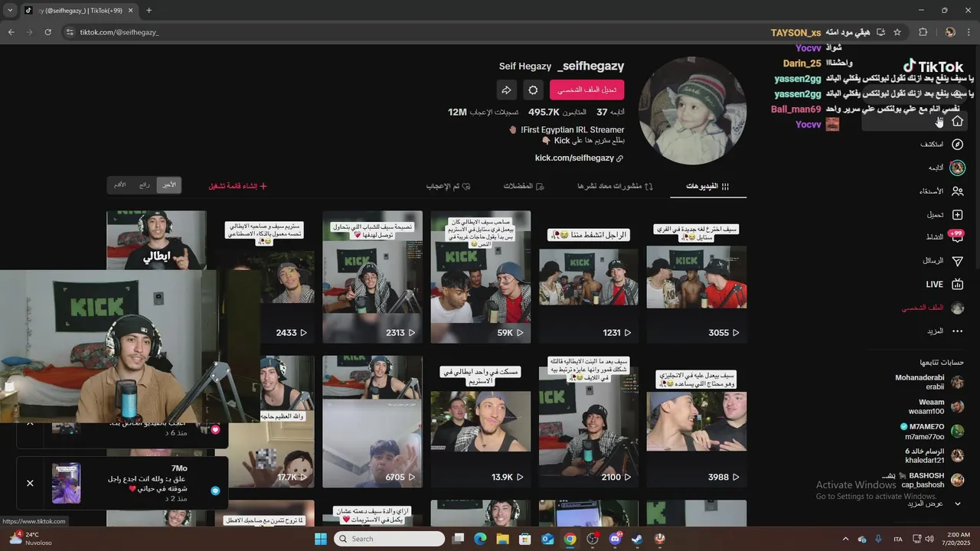
Task: Open Discord from the taskbar
Action: (615, 539)
